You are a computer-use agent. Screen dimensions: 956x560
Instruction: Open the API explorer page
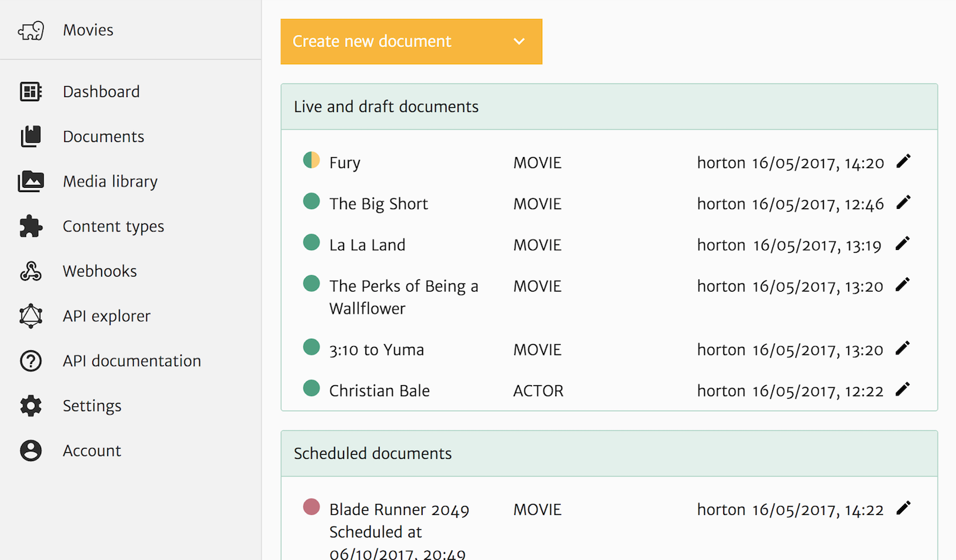tap(107, 316)
